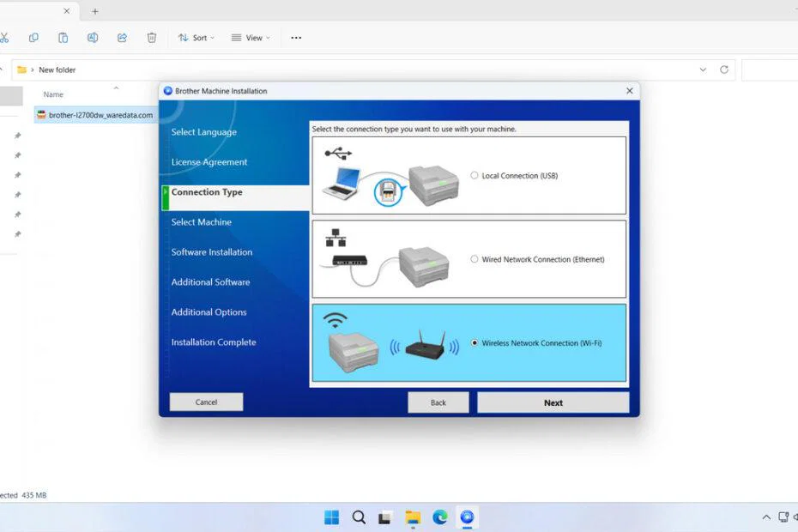Image resolution: width=798 pixels, height=532 pixels.
Task: Select Wireless Network Connection (Wi-Fi)
Action: point(475,343)
